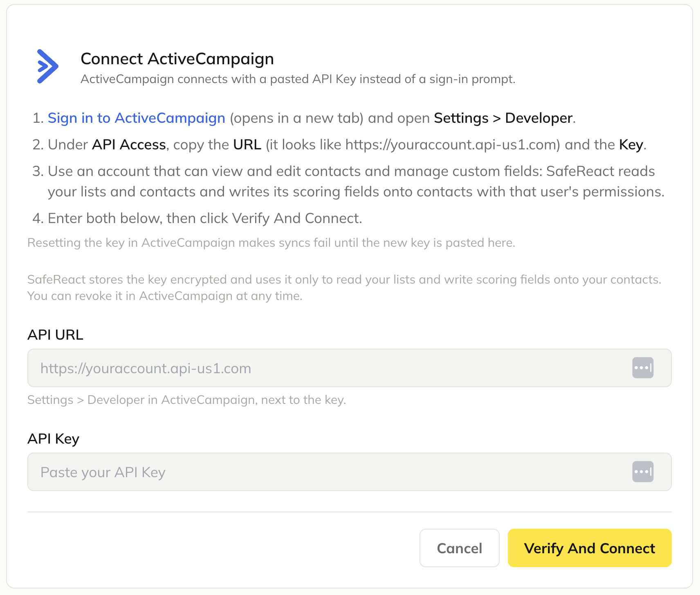Viewport: 700px width, 595px height.
Task: Click step 4 text 'Enter both below, then click Verify And Connect.'
Action: pyautogui.click(x=205, y=218)
